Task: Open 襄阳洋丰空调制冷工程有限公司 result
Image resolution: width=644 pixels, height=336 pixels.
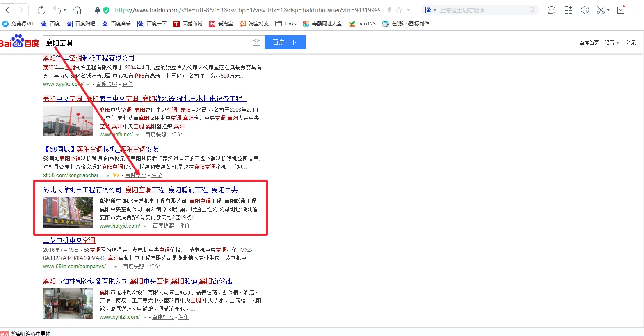Action: tap(89, 58)
